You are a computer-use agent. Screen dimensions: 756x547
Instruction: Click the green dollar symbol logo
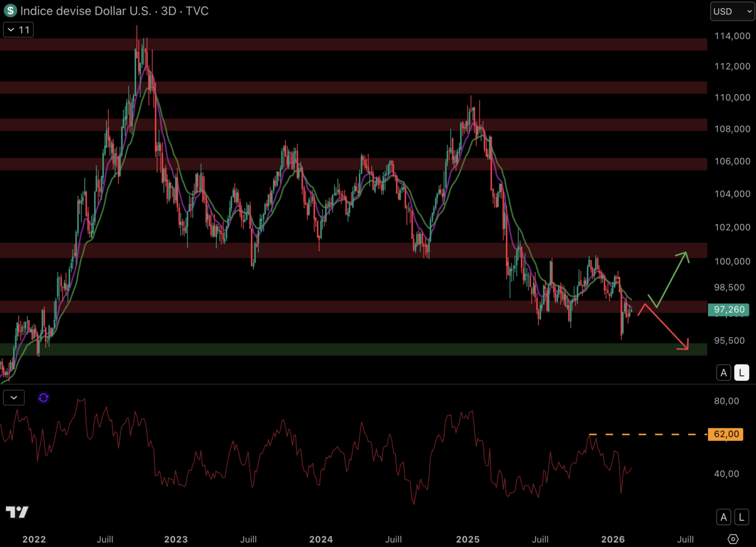click(x=10, y=11)
